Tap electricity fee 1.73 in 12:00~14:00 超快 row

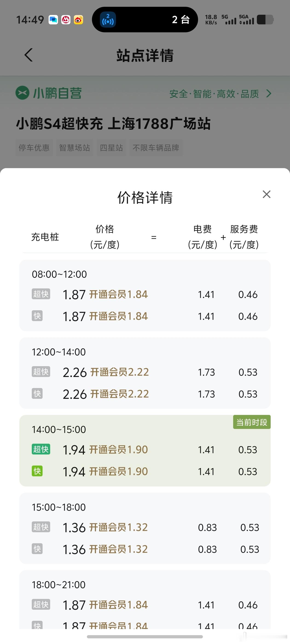coord(206,372)
